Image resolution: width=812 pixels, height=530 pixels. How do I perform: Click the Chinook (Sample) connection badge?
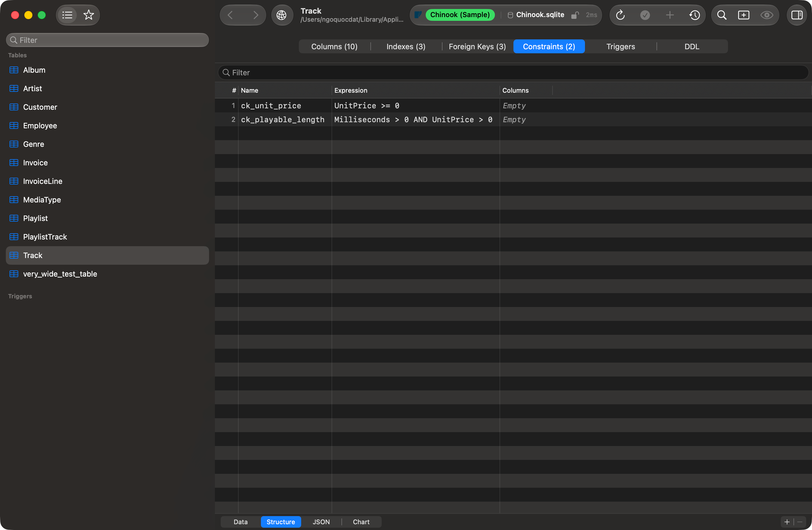tap(460, 15)
